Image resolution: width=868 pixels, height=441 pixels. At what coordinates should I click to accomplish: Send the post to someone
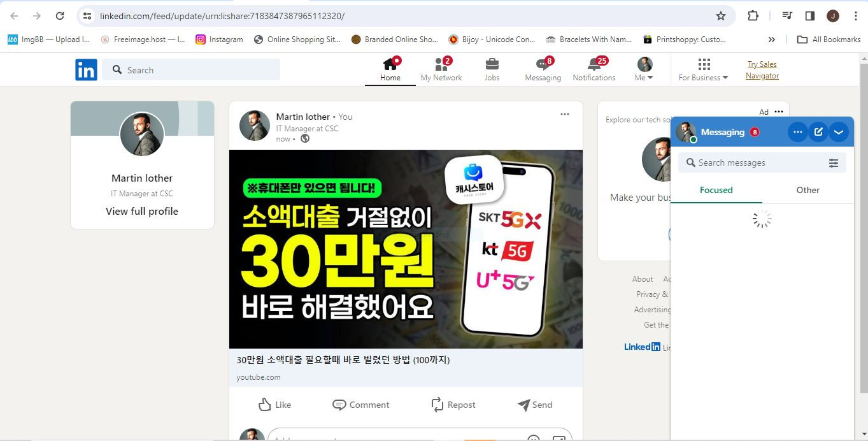pyautogui.click(x=535, y=405)
